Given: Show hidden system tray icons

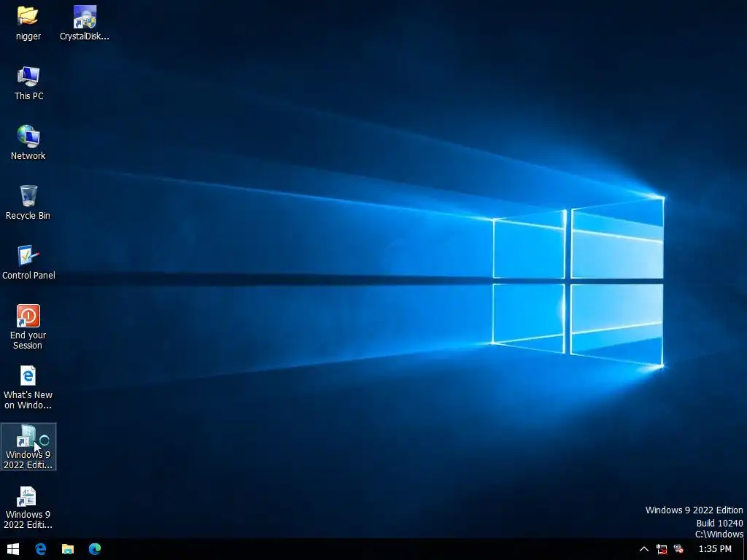Looking at the screenshot, I should pos(643,549).
